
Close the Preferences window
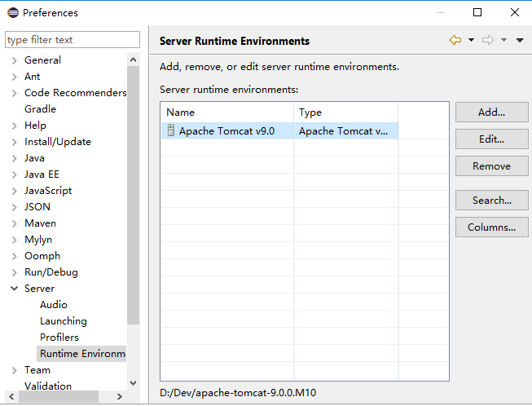(515, 12)
